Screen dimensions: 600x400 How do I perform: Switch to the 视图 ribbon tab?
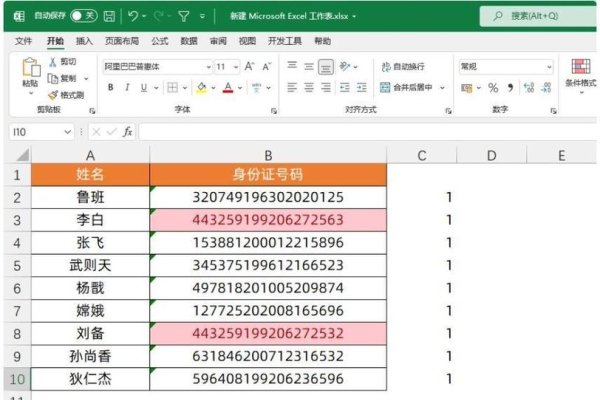tap(247, 41)
